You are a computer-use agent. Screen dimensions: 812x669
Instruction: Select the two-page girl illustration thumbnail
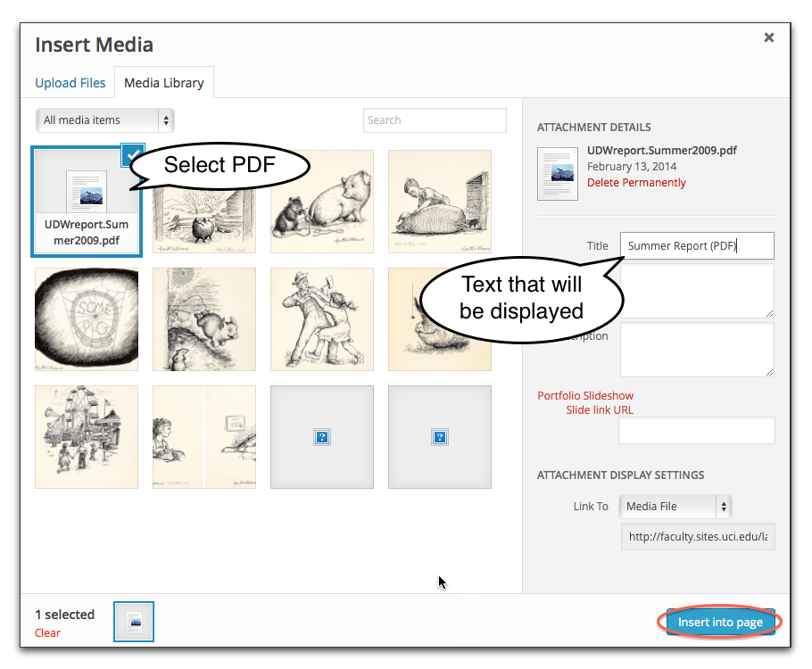point(204,437)
